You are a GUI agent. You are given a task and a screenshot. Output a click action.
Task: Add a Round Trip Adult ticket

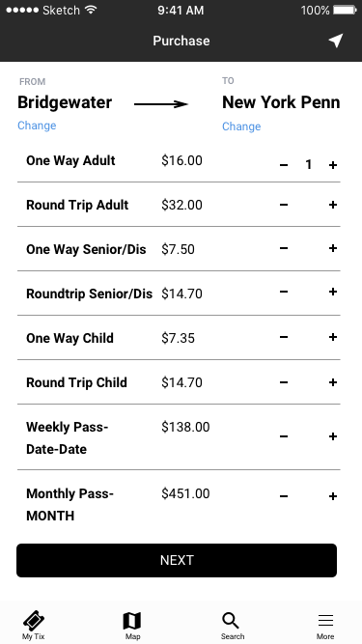(x=333, y=205)
